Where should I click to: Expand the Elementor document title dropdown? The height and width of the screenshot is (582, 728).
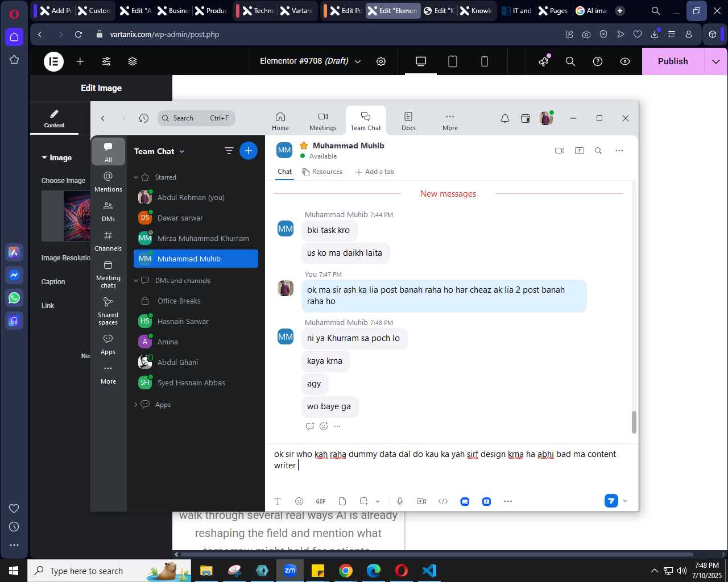(358, 61)
